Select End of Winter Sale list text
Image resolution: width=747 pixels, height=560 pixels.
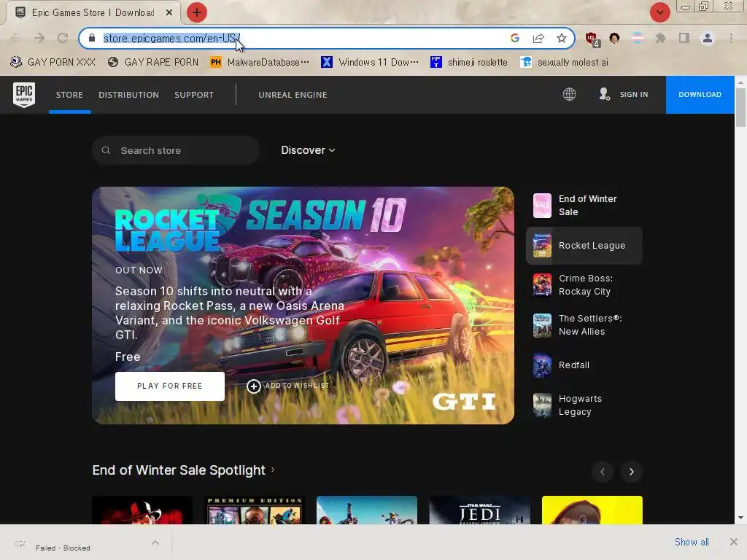[x=587, y=205]
